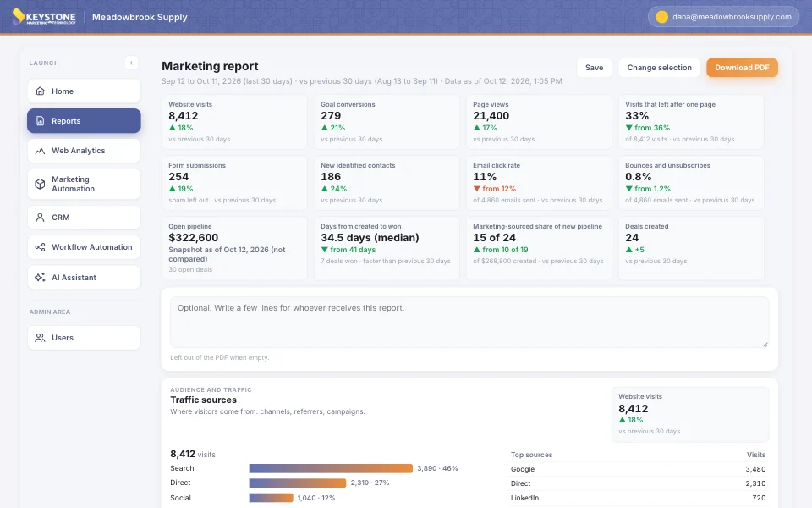812x508 pixels.
Task: Open Workflow Automation page
Action: pyautogui.click(x=84, y=247)
